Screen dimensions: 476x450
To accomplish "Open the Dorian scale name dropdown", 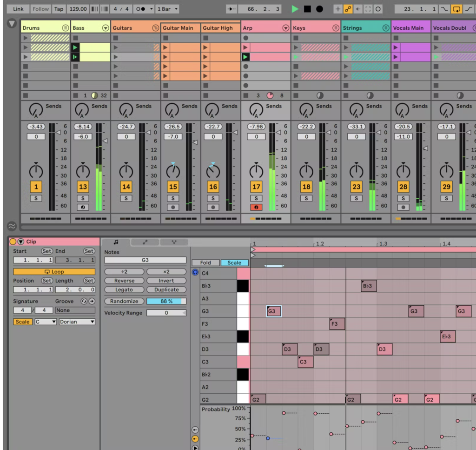I will (77, 322).
